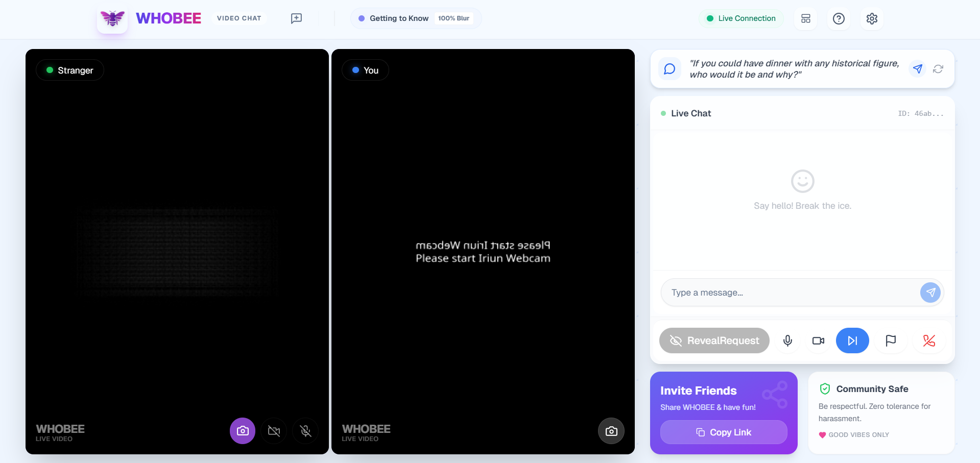Click the You label badge

pyautogui.click(x=365, y=70)
